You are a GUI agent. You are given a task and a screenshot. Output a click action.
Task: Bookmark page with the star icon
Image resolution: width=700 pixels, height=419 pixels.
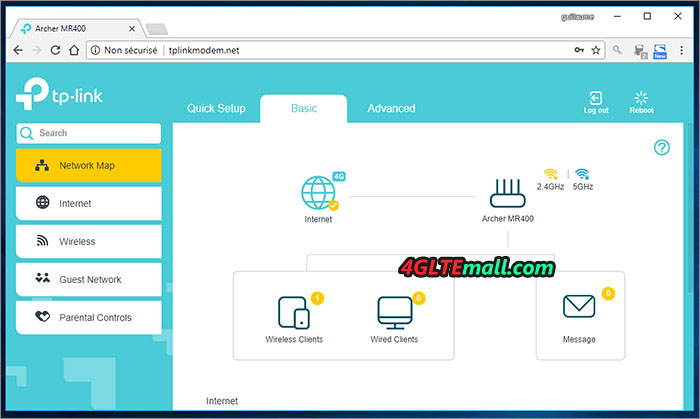[596, 50]
